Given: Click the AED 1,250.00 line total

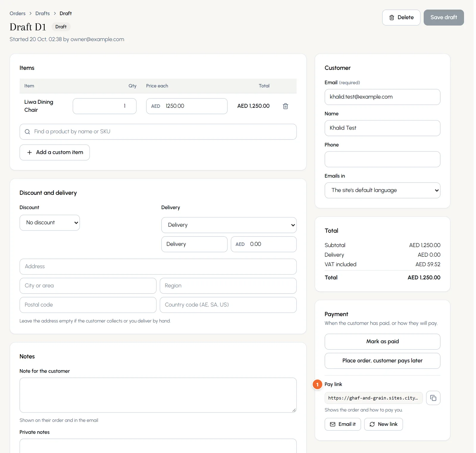Looking at the screenshot, I should 253,106.
